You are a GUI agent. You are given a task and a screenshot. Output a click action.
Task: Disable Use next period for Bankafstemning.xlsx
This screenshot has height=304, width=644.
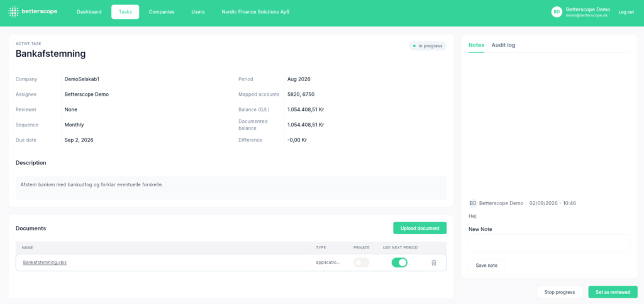click(x=399, y=262)
